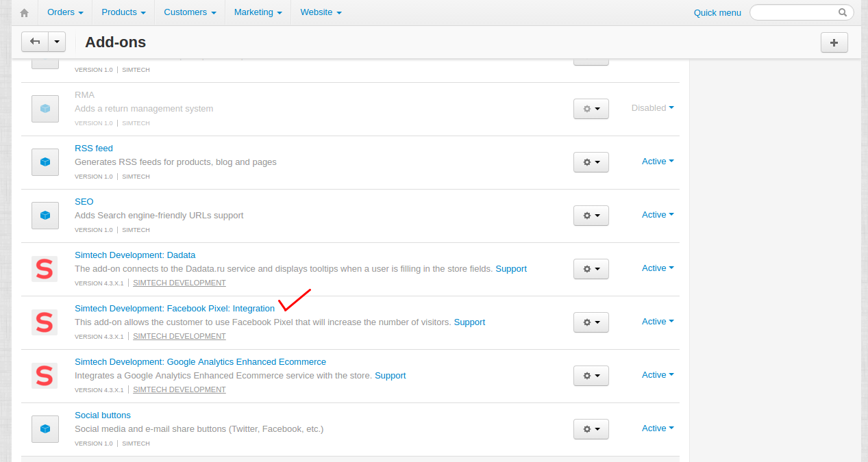Open the Customers menu
The width and height of the screenshot is (868, 462).
pyautogui.click(x=190, y=12)
